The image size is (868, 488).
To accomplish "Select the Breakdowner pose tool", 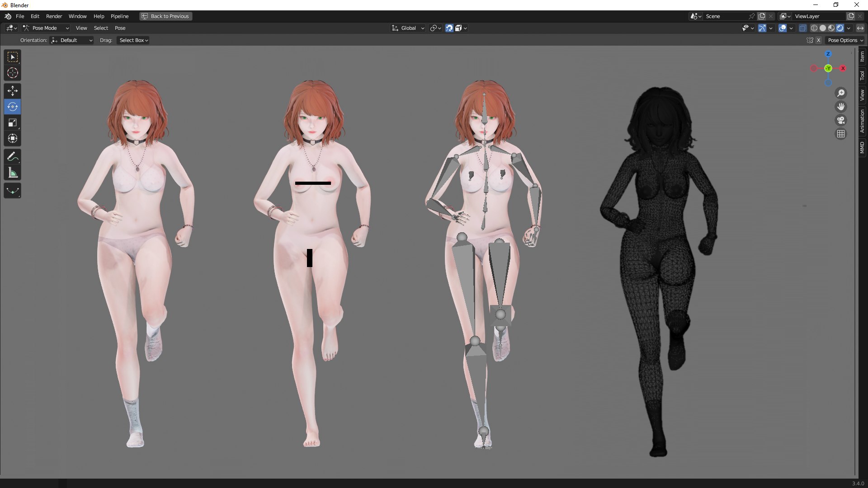I will coord(13,191).
